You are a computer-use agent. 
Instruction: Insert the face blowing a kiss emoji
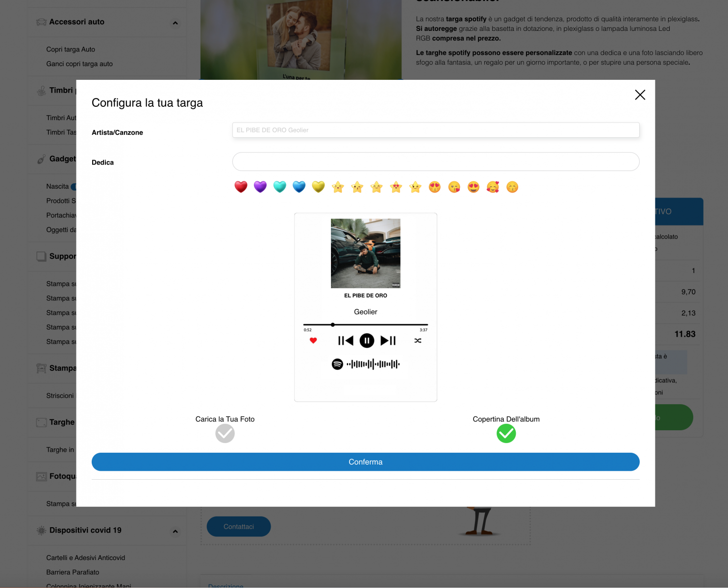coord(454,187)
